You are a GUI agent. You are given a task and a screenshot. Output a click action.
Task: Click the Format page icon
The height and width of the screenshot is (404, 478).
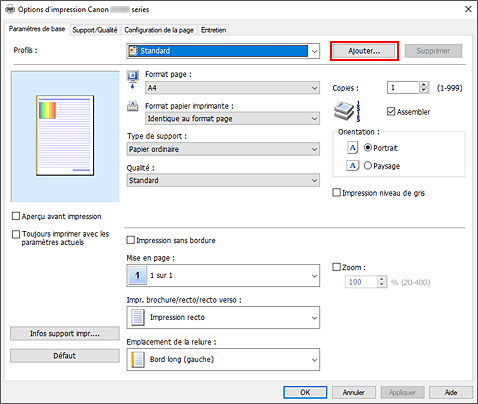pyautogui.click(x=133, y=80)
